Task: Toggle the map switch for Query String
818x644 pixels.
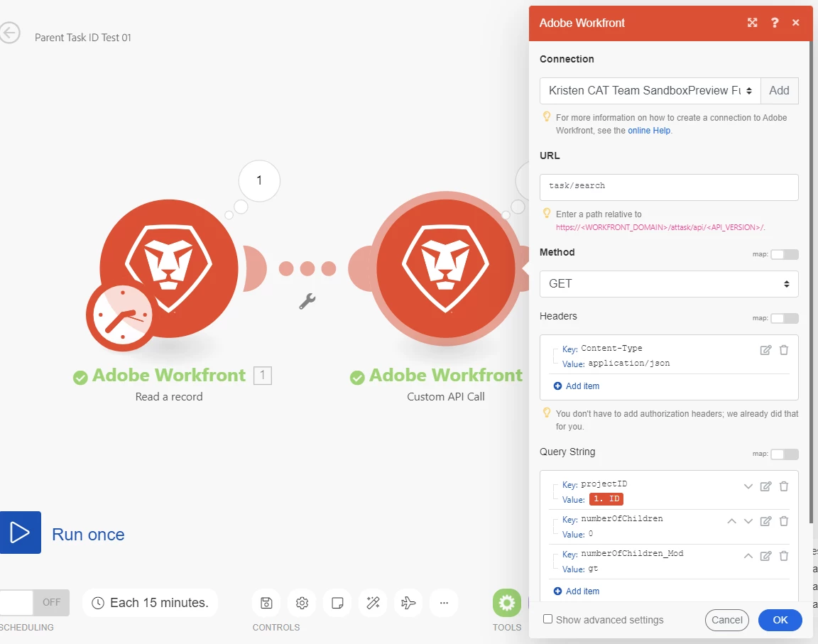Action: point(785,454)
